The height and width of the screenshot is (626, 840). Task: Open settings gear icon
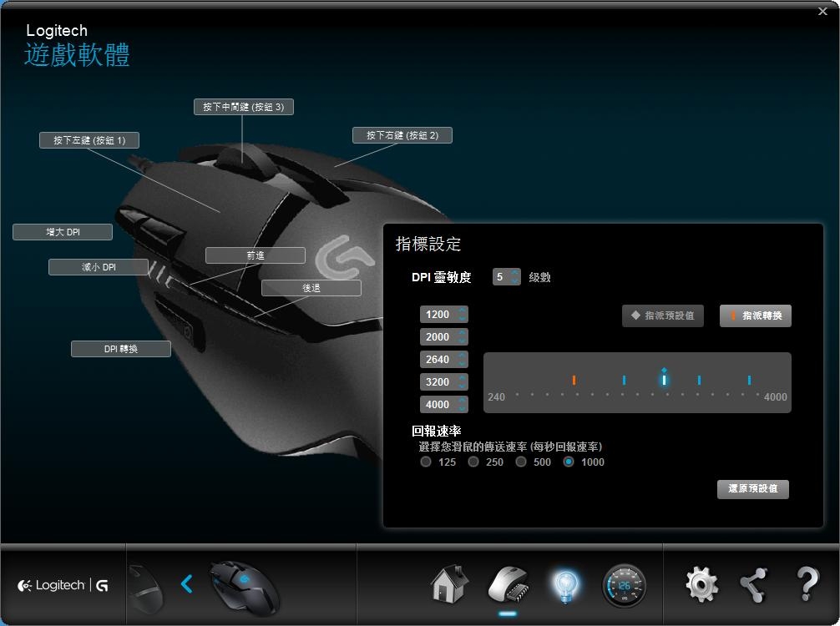coord(701,584)
